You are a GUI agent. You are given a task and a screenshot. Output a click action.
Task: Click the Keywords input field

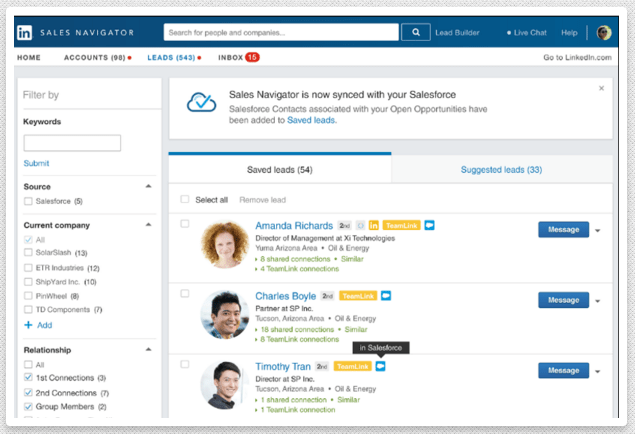(72, 143)
